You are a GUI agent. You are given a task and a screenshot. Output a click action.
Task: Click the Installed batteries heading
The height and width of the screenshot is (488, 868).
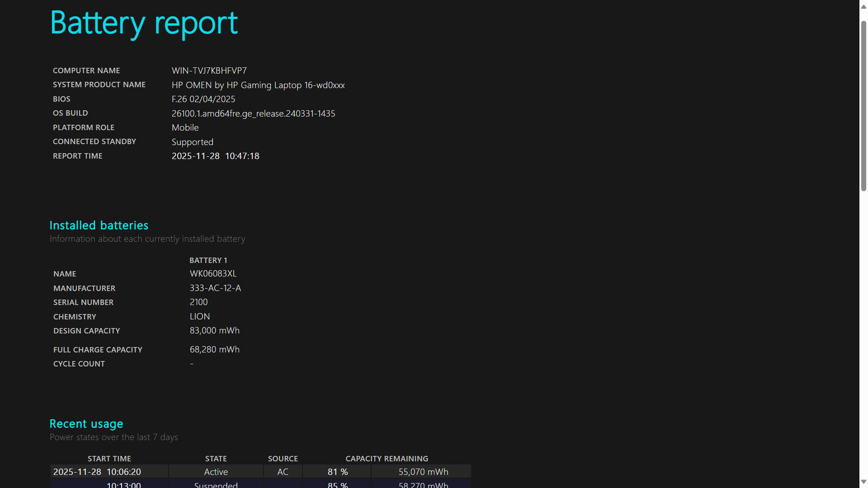coord(99,226)
